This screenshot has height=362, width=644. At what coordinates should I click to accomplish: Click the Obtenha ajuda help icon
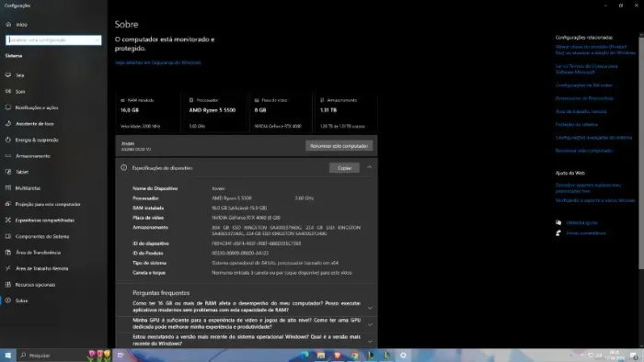point(558,222)
